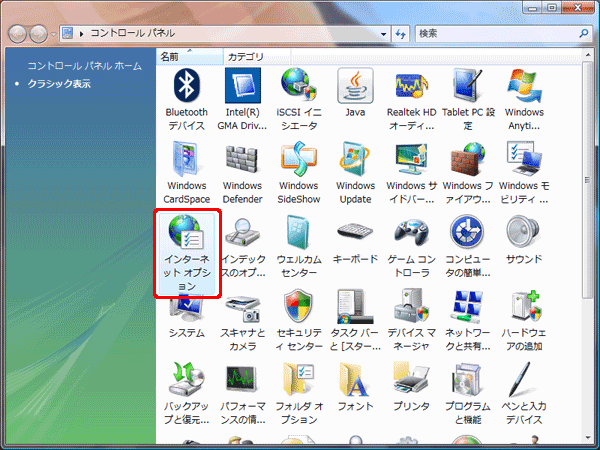Open Bluetooth デバイス icon
The width and height of the screenshot is (600, 450).
coord(186,99)
